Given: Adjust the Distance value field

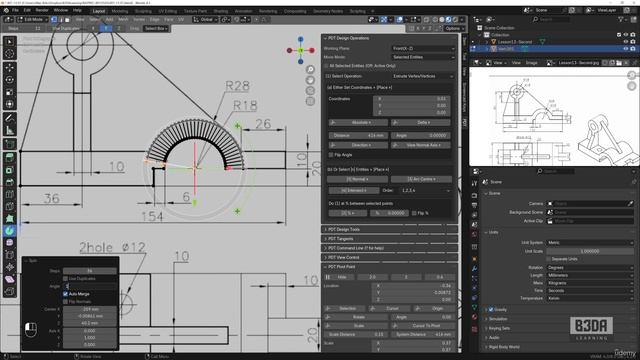Looking at the screenshot, I should click(x=358, y=136).
